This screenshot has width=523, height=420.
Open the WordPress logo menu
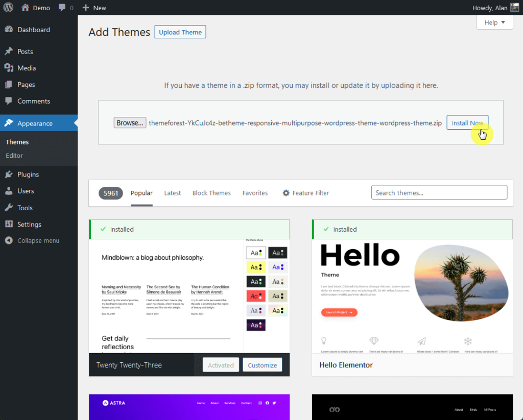[x=8, y=7]
